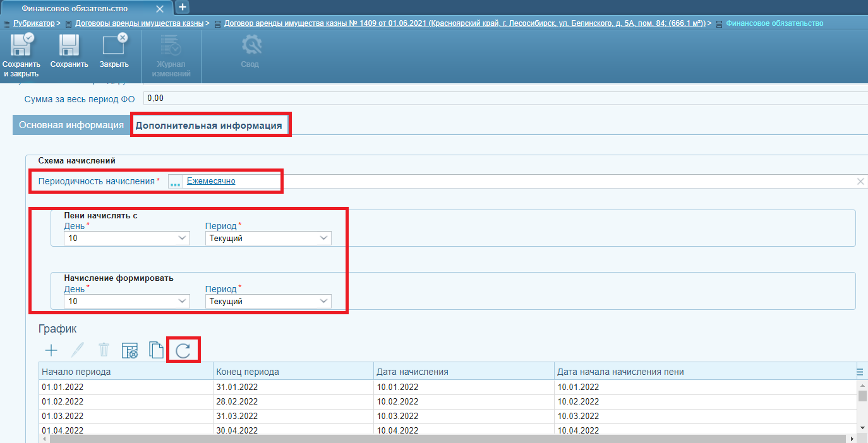Screen dimensions: 868x443
Task: Add a new row to График
Action: [51, 350]
